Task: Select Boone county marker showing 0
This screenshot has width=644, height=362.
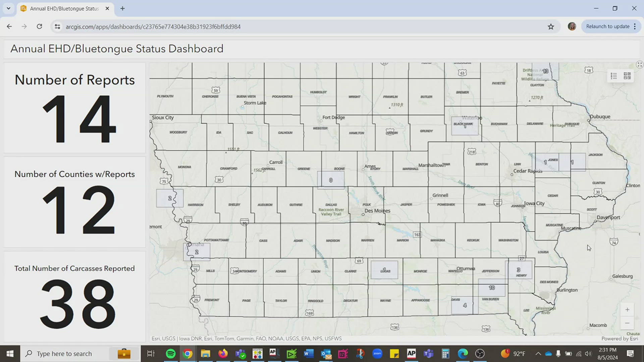Action: [x=331, y=180]
